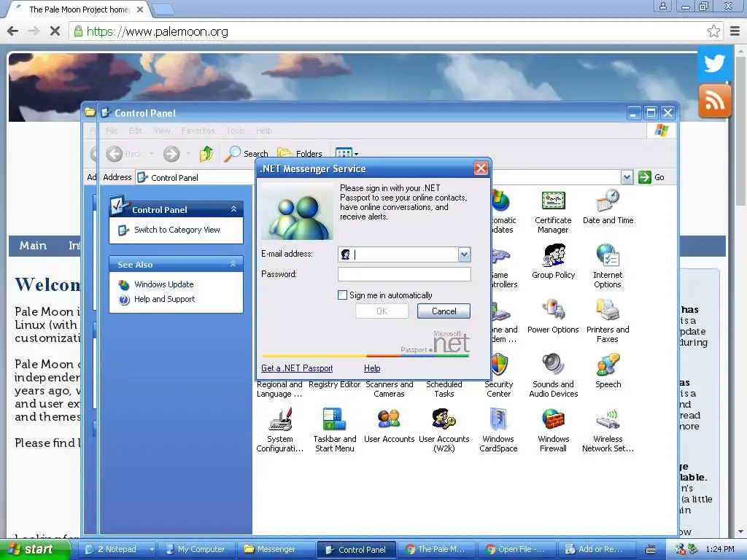
Task: Open Internet Options applet
Action: [608, 266]
